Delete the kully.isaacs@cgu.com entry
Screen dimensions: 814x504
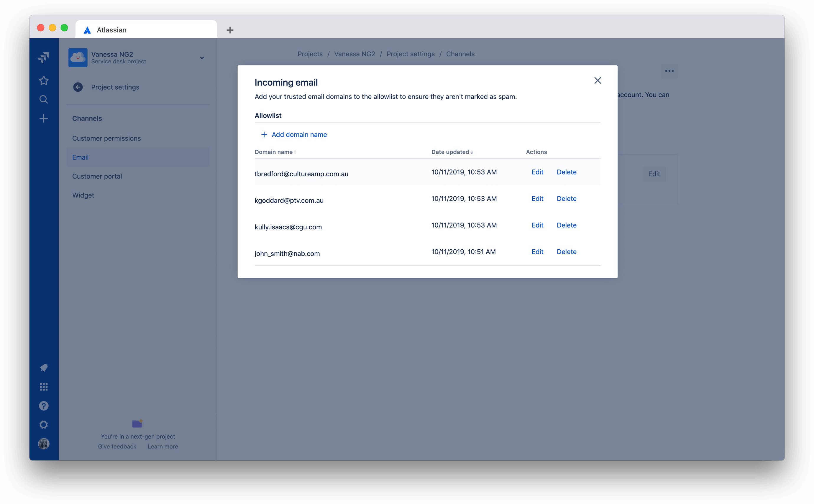point(567,225)
